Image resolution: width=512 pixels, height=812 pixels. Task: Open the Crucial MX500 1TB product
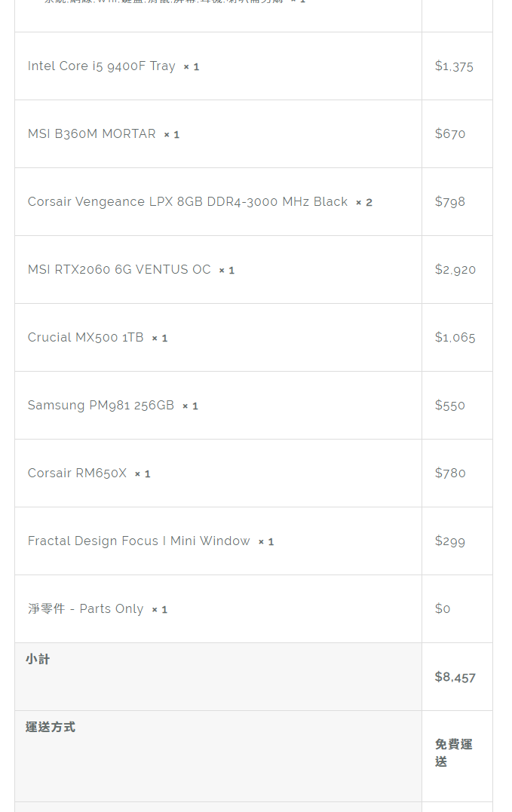tap(85, 338)
